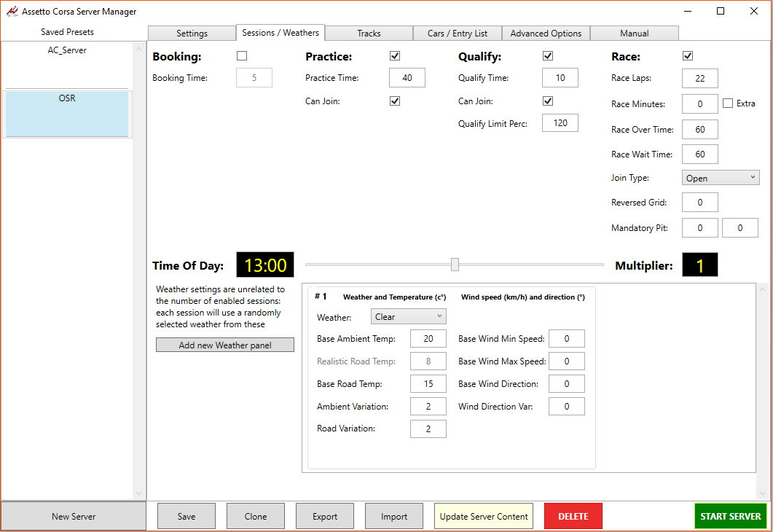Click the New Server button
Screen dimensions: 773x532
tap(74, 516)
